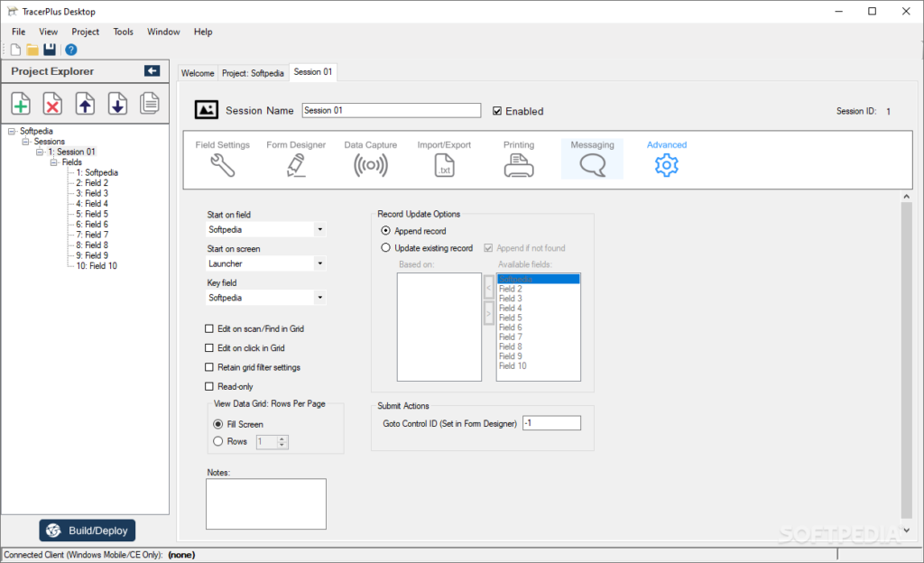Click the Move Down arrow icon

pos(117,104)
